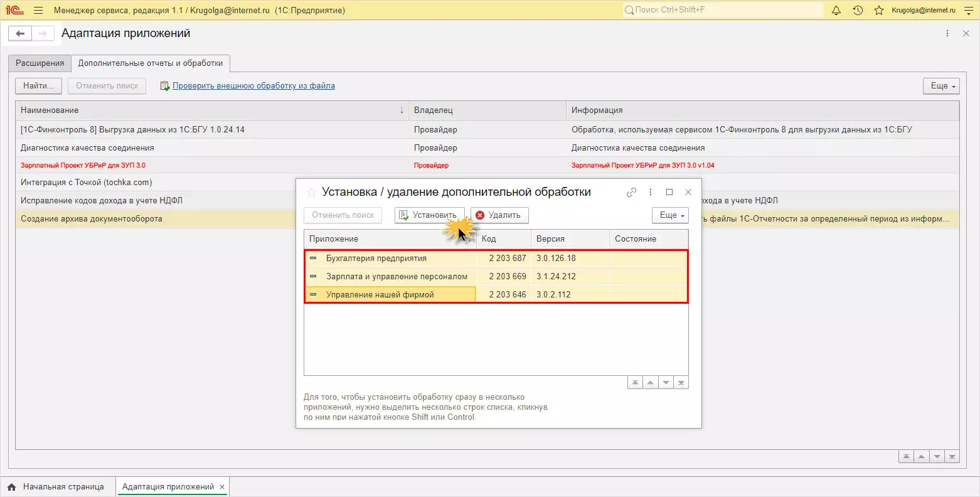
Task: Jump to first row in dialog list
Action: coord(636,383)
